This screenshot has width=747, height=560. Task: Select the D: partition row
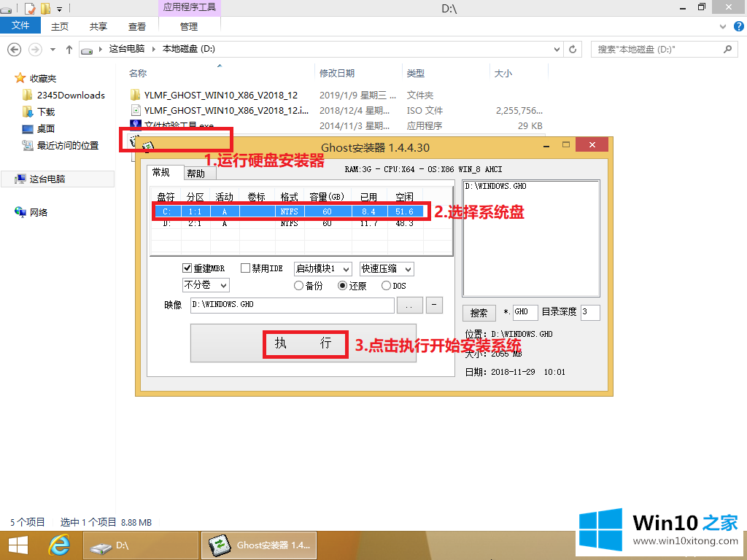(x=288, y=223)
